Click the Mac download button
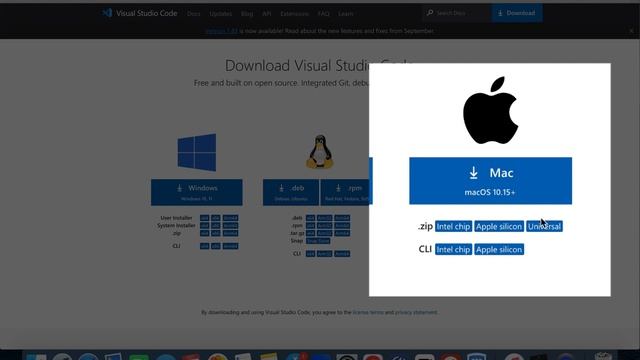640x360 pixels. click(490, 180)
